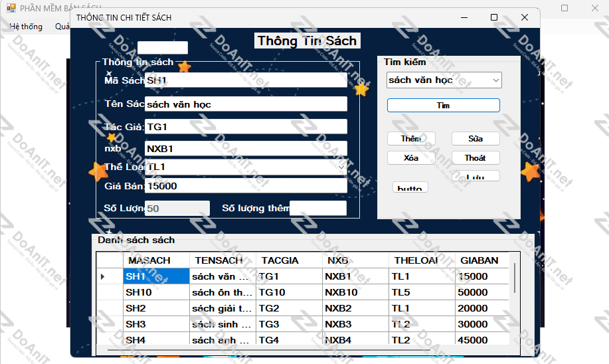Image resolution: width=609 pixels, height=364 pixels.
Task: Click the 30000 price cell
Action: (x=481, y=324)
